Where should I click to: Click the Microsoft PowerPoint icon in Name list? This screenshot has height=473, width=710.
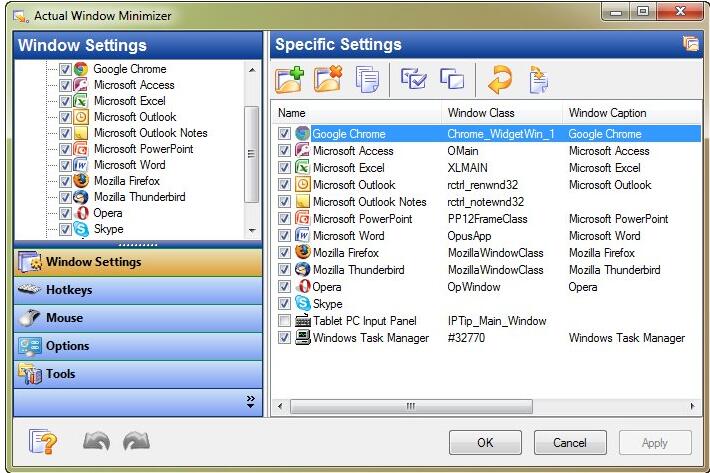click(x=302, y=218)
